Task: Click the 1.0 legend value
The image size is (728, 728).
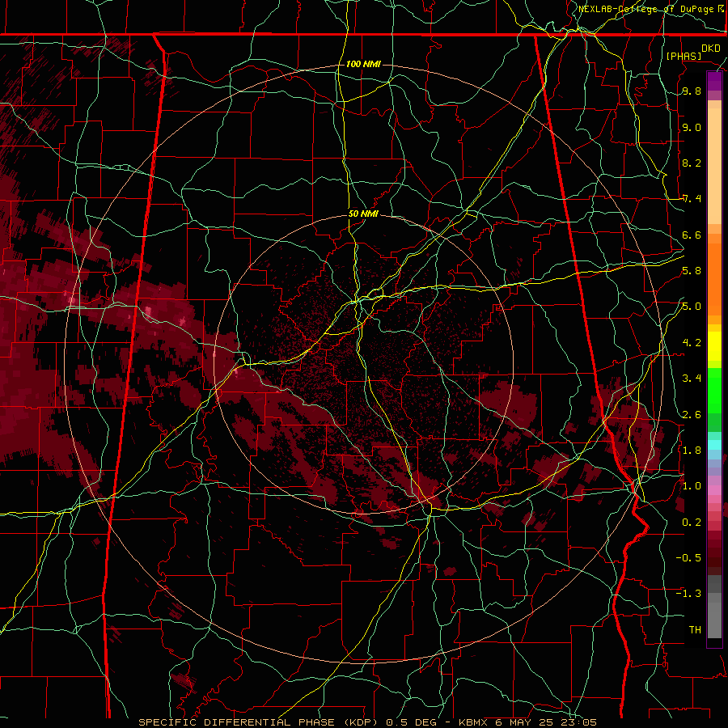Action: click(x=692, y=486)
